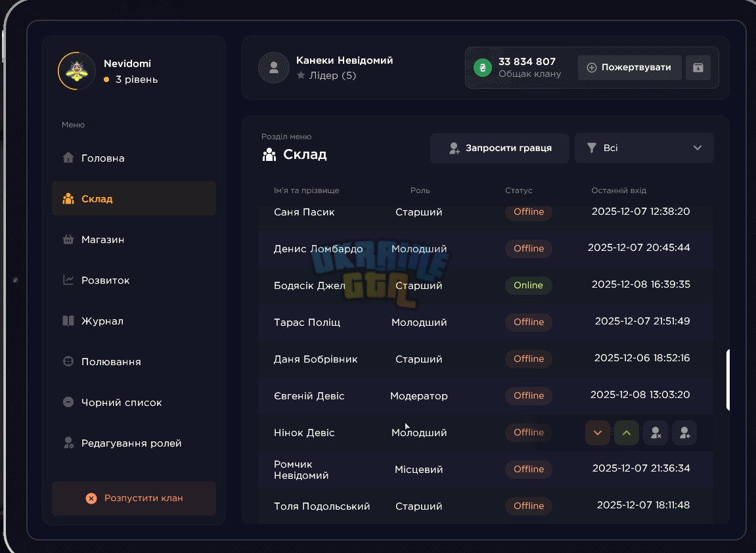Select the Нінок Девіс member name

[304, 432]
